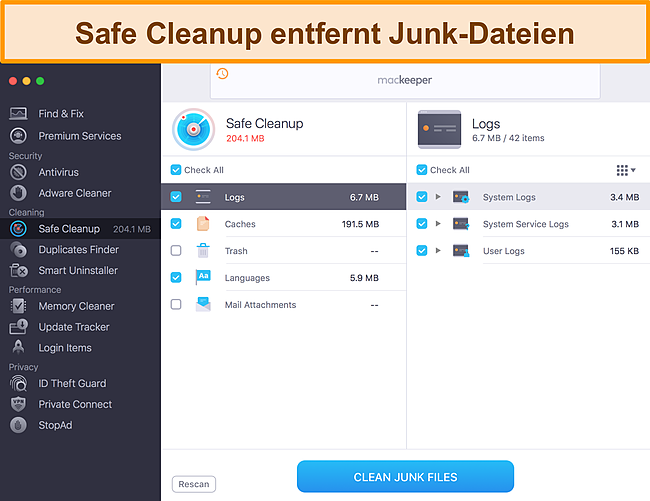Screen dimensions: 650x501
Task: Open Update Tracker from the sidebar
Action: point(74,327)
